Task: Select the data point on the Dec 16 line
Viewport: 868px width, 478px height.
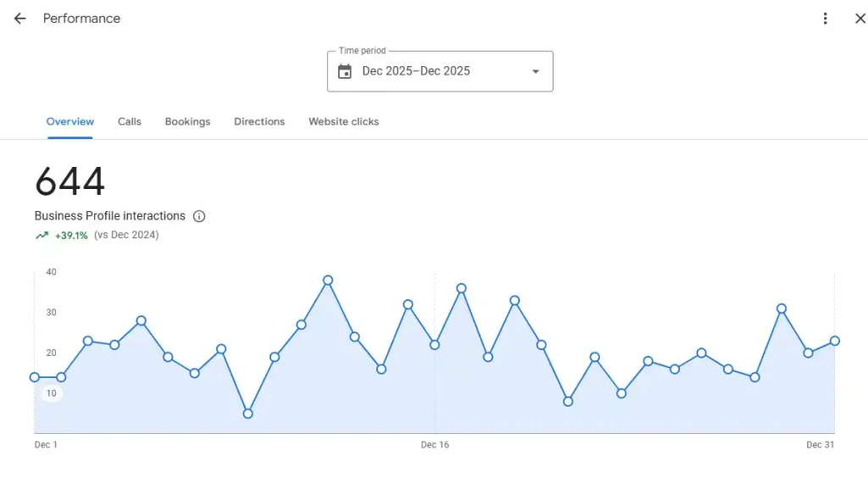Action: tap(435, 345)
